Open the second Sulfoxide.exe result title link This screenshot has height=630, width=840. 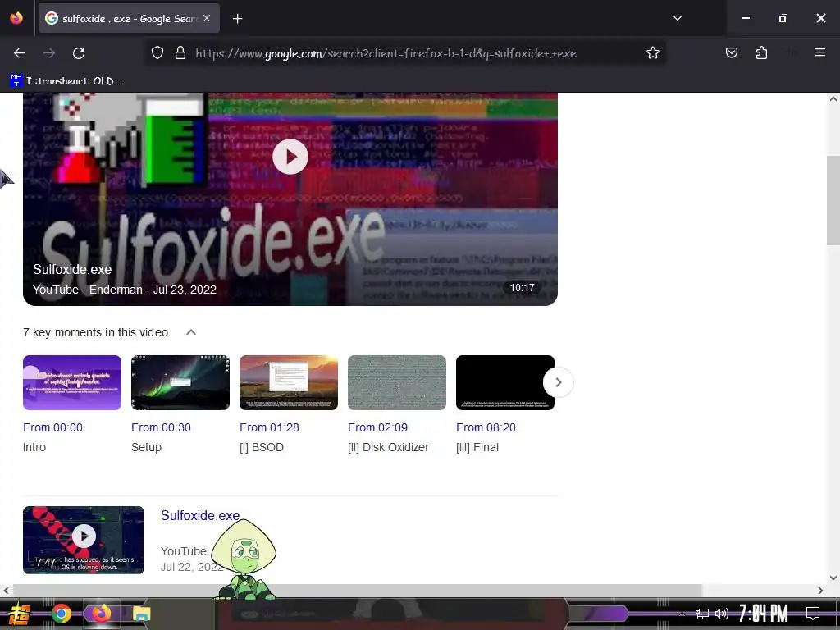pyautogui.click(x=200, y=515)
